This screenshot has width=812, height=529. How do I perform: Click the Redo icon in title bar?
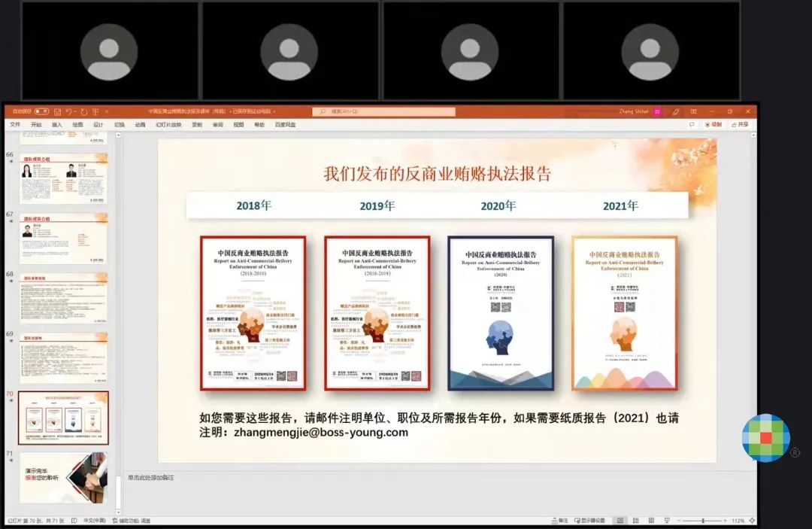84,111
